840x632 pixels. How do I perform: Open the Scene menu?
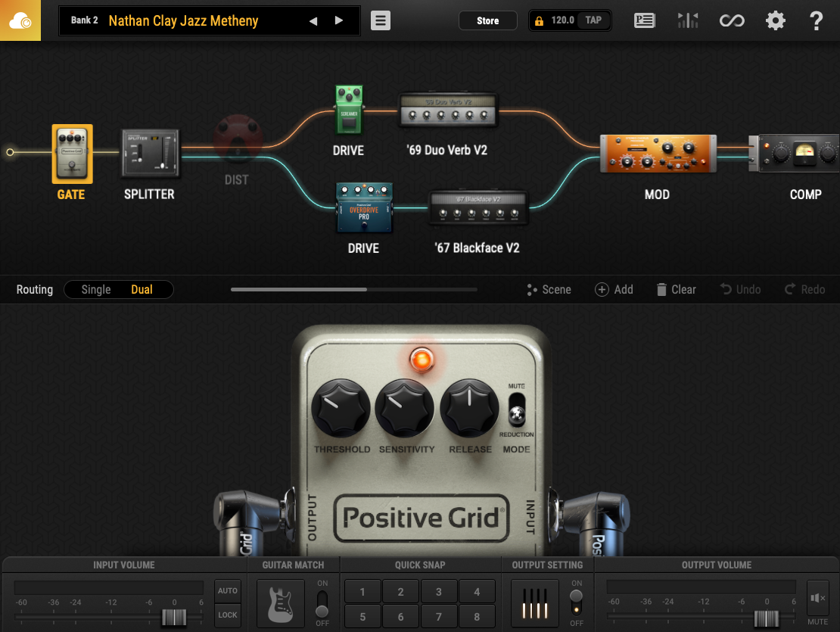point(549,290)
